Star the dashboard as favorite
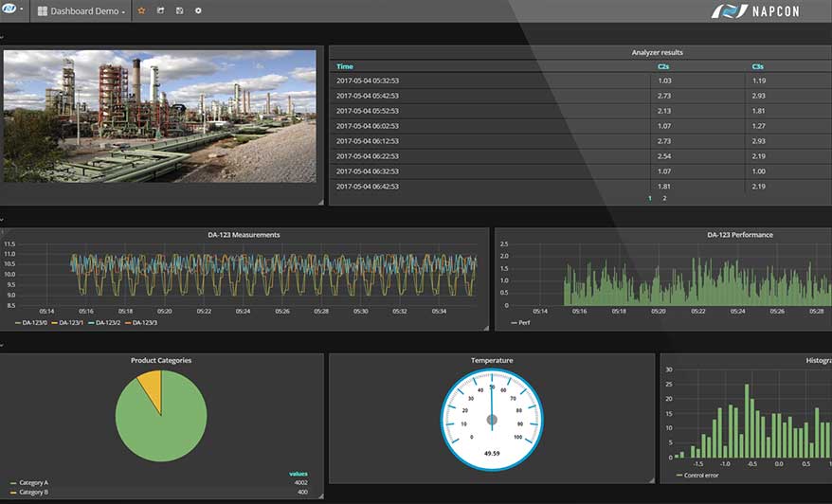 click(x=141, y=10)
